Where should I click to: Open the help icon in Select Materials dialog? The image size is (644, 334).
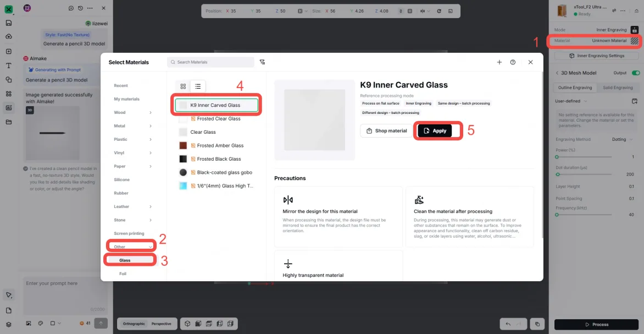(513, 62)
